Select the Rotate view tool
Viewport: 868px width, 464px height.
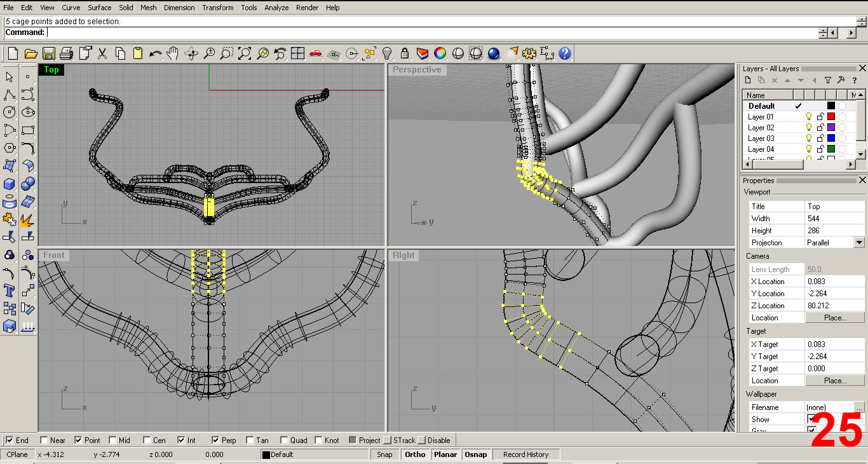coord(191,53)
